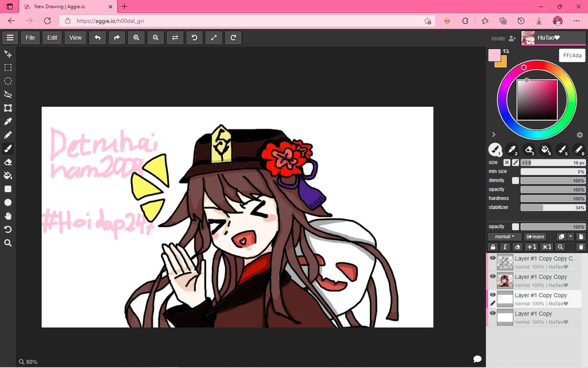588x368 pixels.
Task: Choose eyedropper preset slot 2
Action: click(x=512, y=150)
